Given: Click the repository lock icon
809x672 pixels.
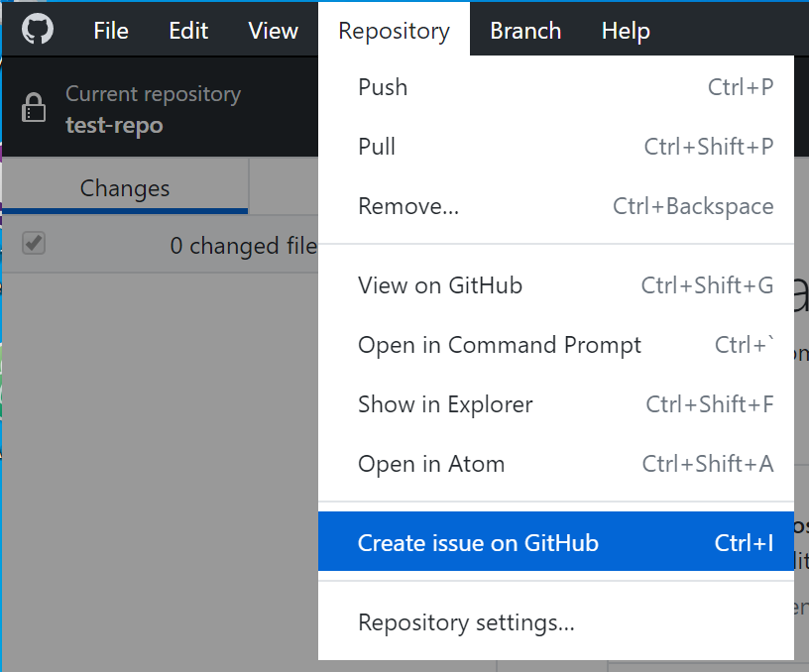Looking at the screenshot, I should (x=34, y=107).
